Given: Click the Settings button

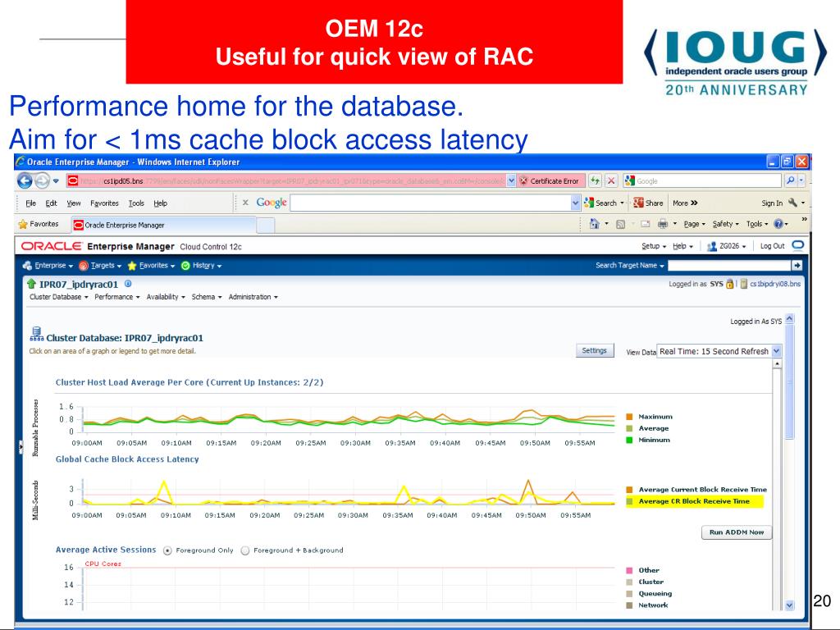Looking at the screenshot, I should click(x=594, y=350).
